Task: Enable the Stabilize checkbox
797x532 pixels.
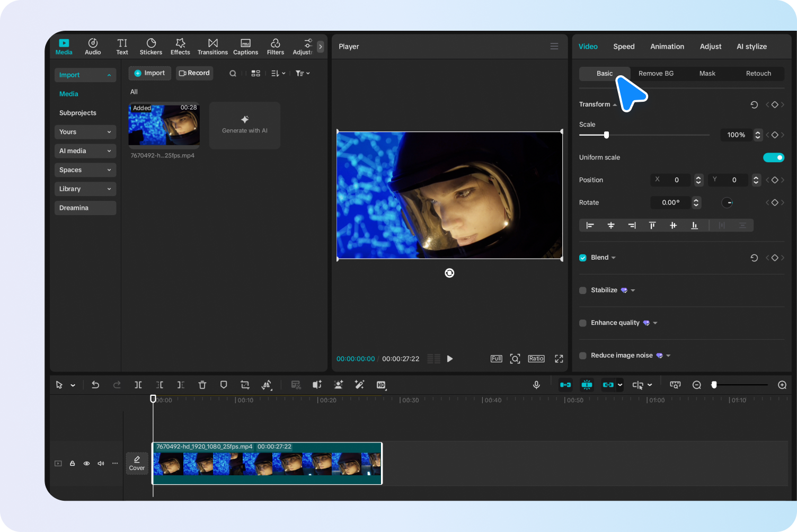Action: 582,290
